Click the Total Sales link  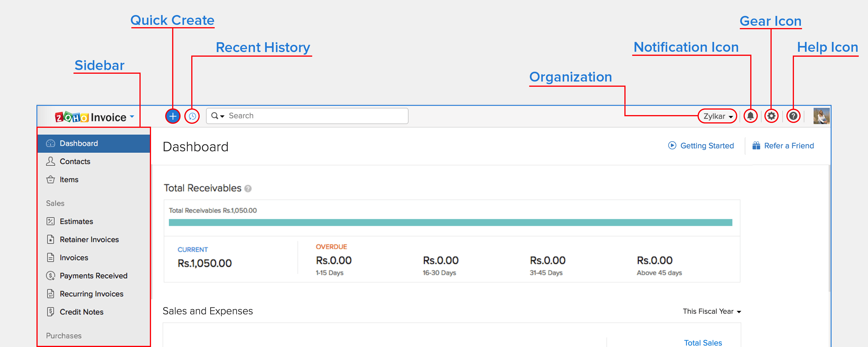tap(703, 343)
